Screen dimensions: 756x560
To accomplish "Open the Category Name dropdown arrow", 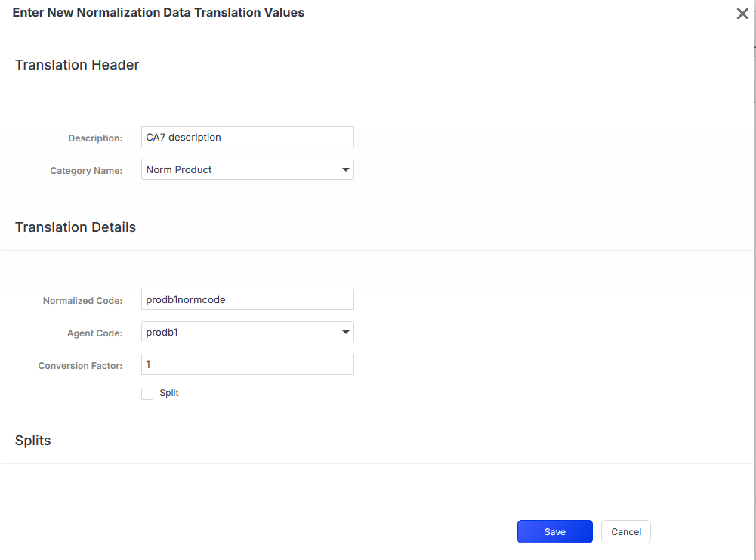I will [346, 170].
